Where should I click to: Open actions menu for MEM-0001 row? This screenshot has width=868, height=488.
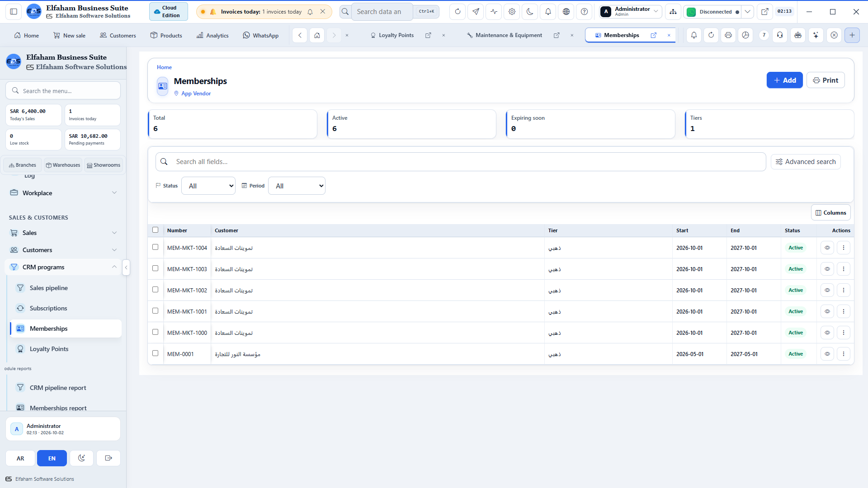[844, 354]
